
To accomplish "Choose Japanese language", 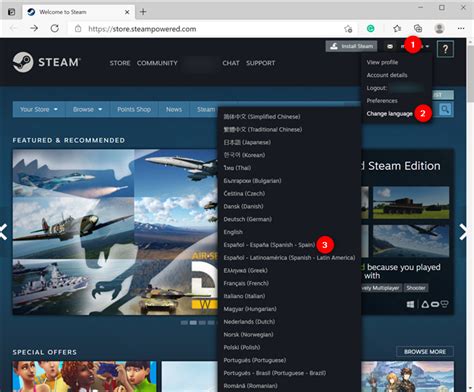I will coord(247,142).
